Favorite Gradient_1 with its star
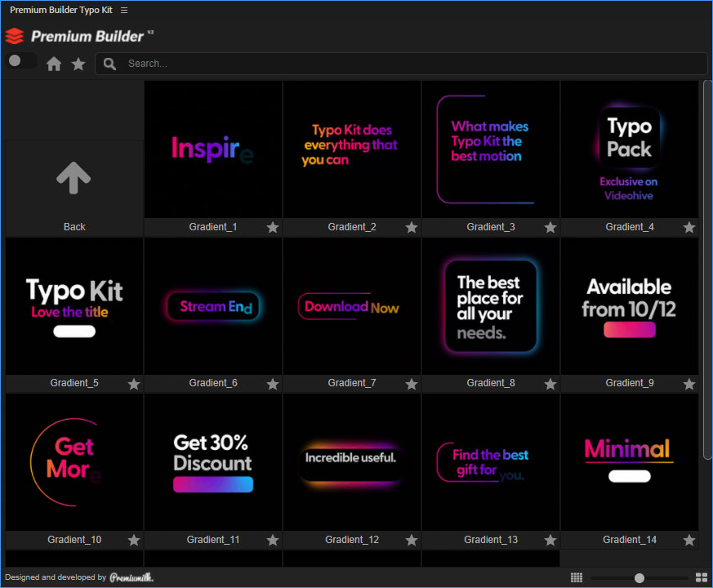 [x=273, y=227]
